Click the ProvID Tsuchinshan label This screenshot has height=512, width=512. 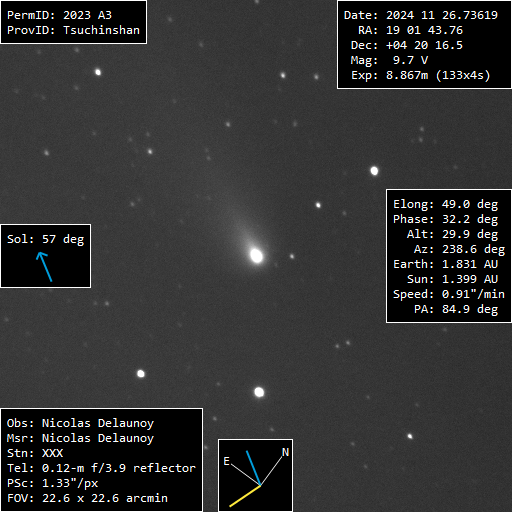73,30
